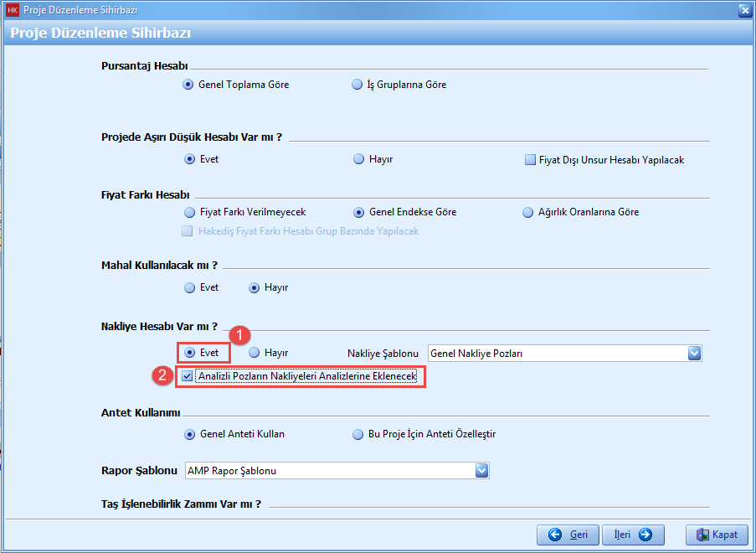The image size is (756, 553).
Task: Choose 'Evet' for Mahal Kullanılacak mı
Action: (x=189, y=287)
